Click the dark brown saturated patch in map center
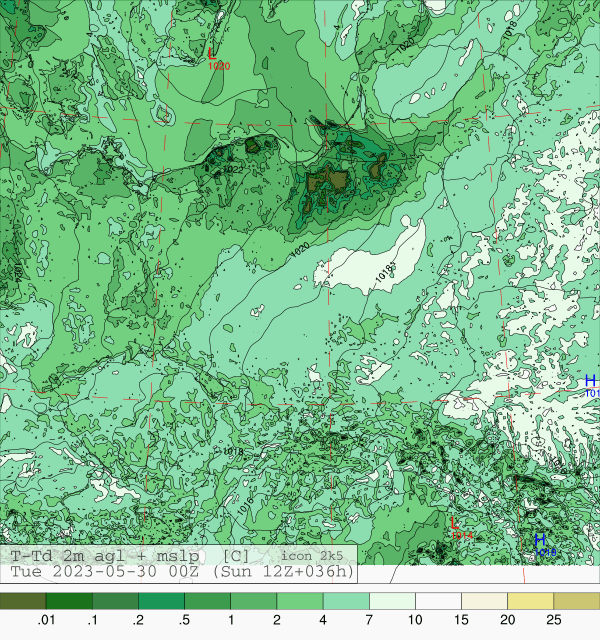The height and width of the screenshot is (640, 600). 328,182
